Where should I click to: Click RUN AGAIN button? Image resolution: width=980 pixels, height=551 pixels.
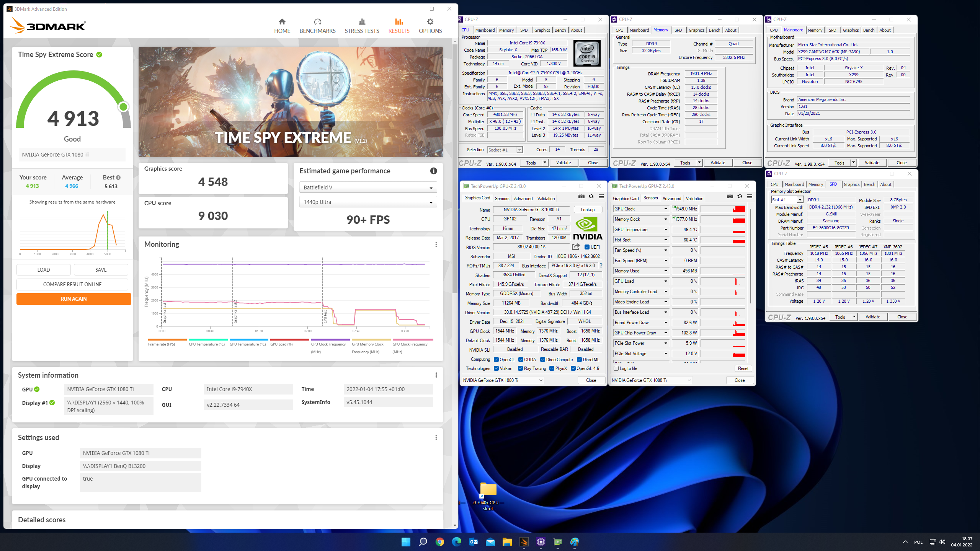click(x=74, y=299)
